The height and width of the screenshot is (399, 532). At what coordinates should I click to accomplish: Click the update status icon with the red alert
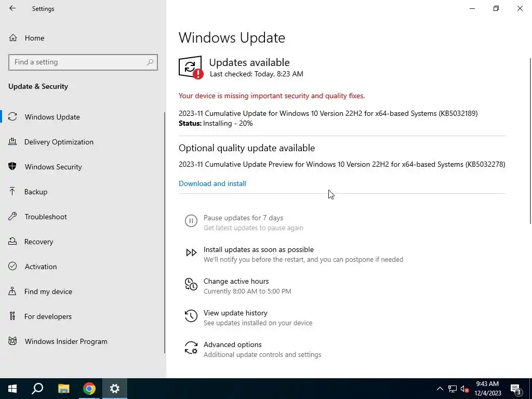click(191, 68)
